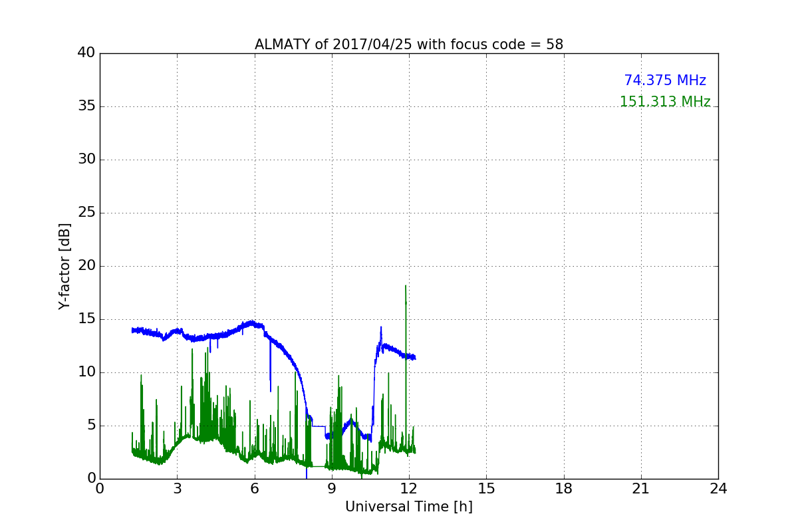Select the blue 74.375 MHz legend label
The height and width of the screenshot is (532, 798).
[x=665, y=80]
